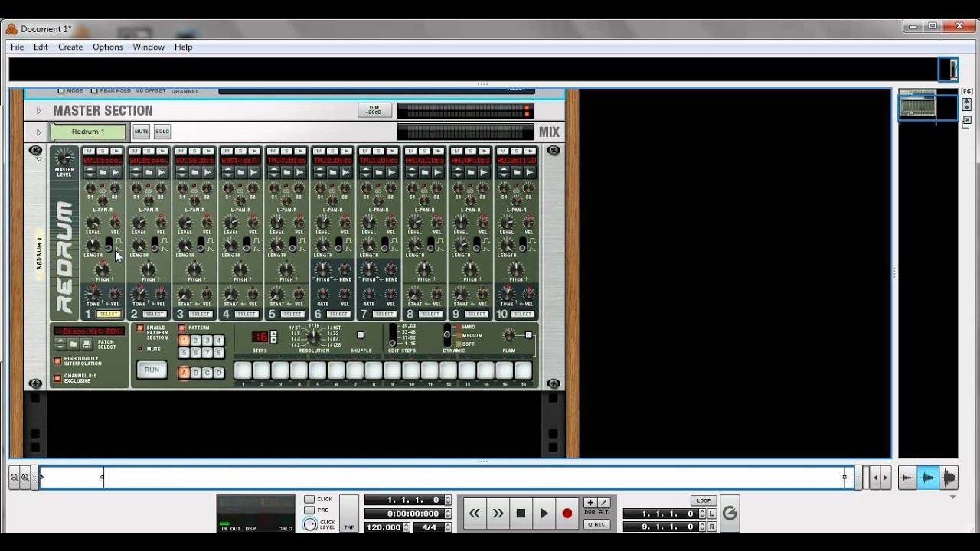Open sample browser folder on drum channel 1
980x551 pixels.
103,172
